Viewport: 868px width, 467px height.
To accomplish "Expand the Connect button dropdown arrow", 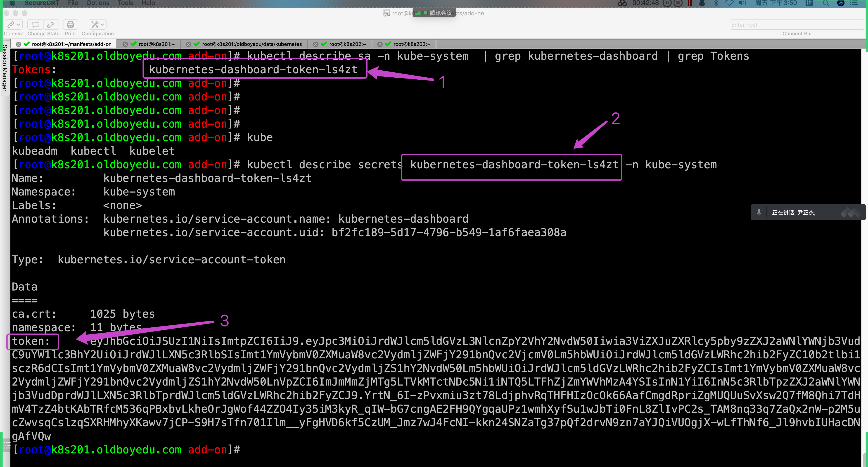I will click(19, 24).
